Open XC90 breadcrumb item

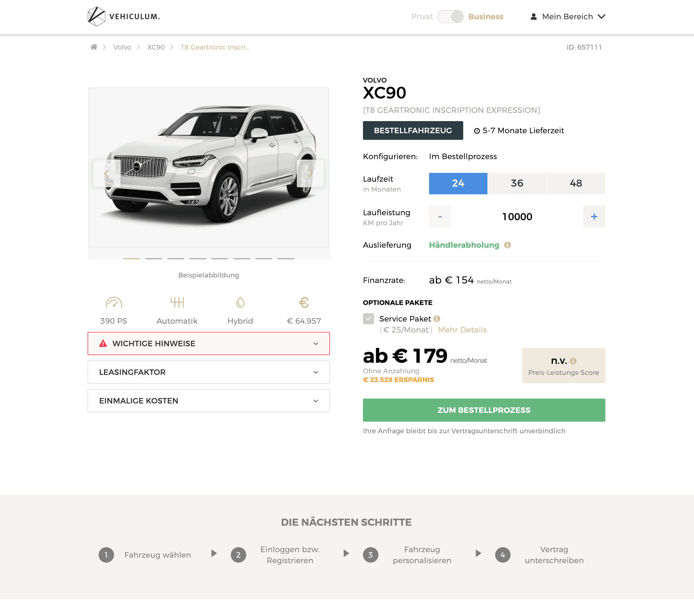156,47
